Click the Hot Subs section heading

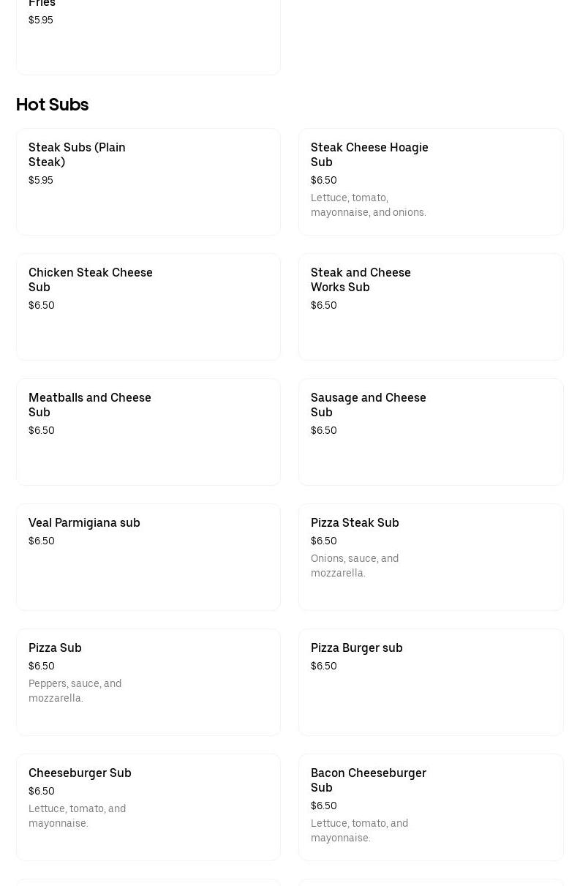click(52, 105)
